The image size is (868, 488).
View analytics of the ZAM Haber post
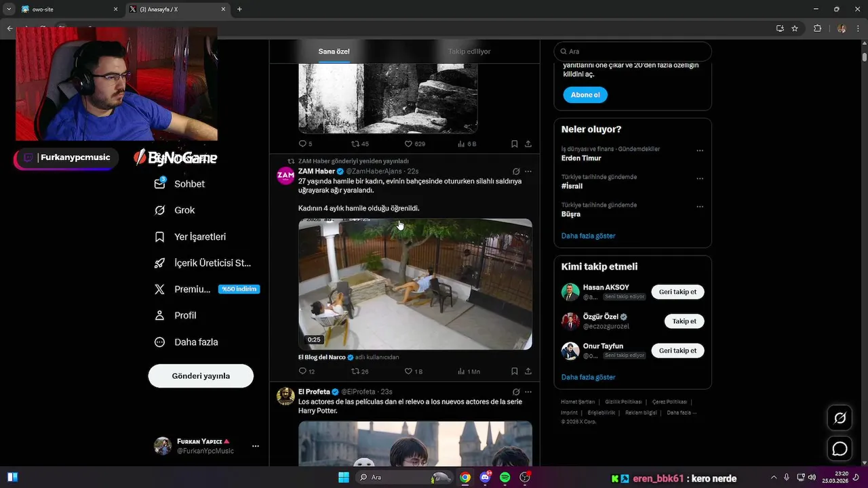(469, 371)
